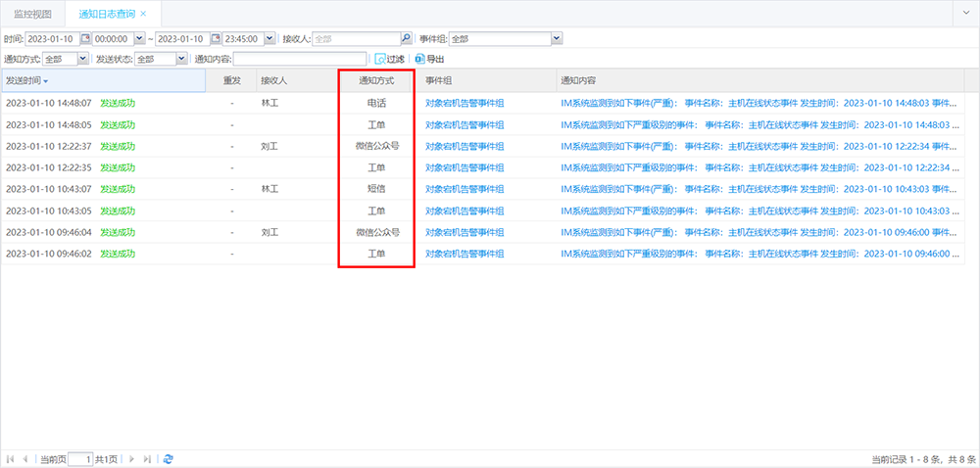Viewport: 980px width, 468px height.
Task: Click 林工 recipient in 14:48:07 row
Action: tap(270, 103)
